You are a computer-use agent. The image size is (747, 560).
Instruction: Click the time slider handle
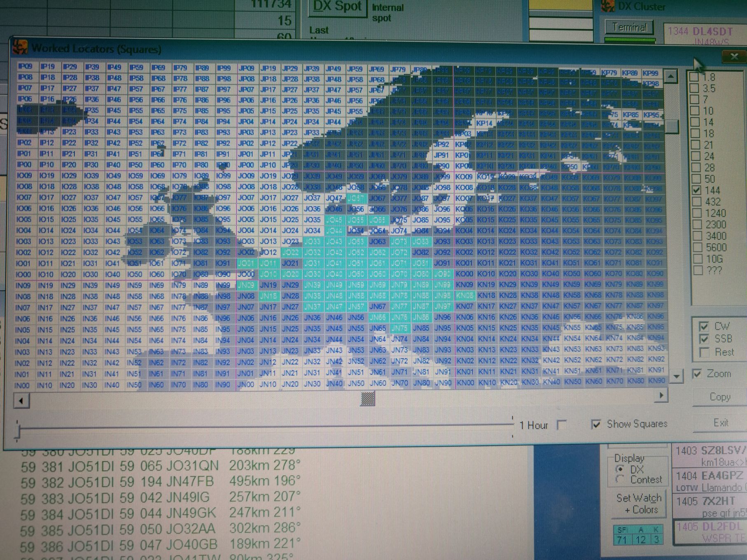click(18, 431)
